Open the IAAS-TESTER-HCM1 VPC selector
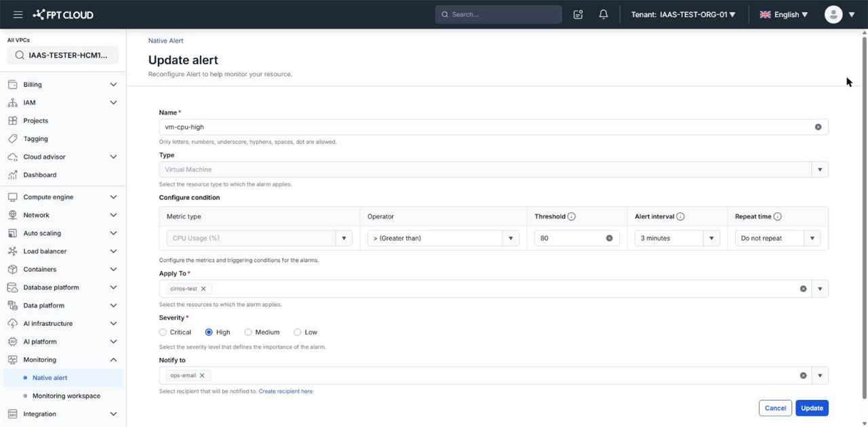This screenshot has width=868, height=427. [62, 56]
